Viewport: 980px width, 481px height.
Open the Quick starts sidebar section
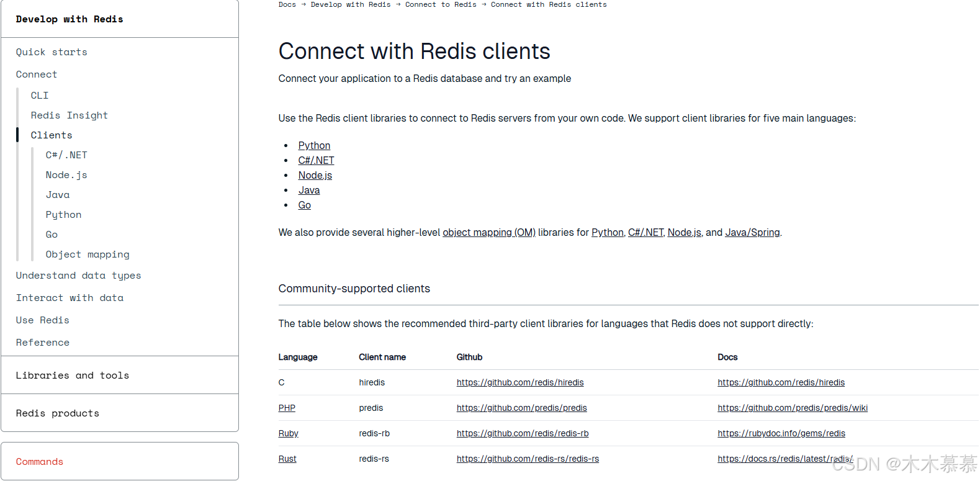pyautogui.click(x=52, y=52)
